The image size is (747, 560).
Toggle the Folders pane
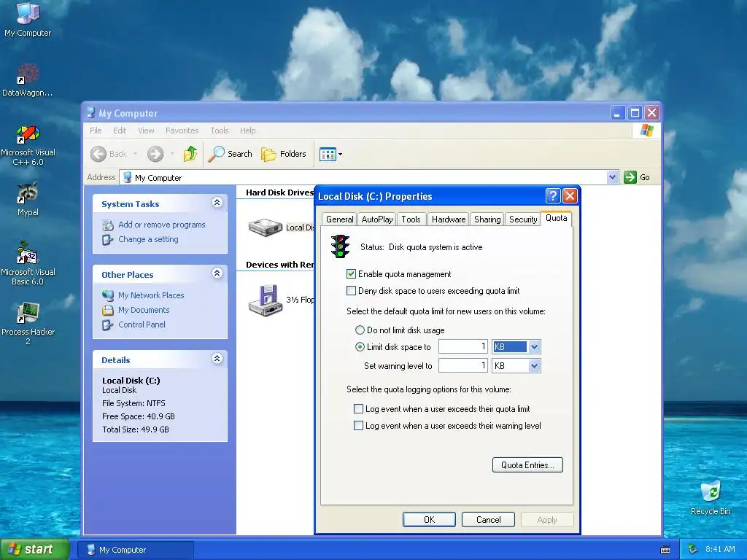click(x=284, y=154)
